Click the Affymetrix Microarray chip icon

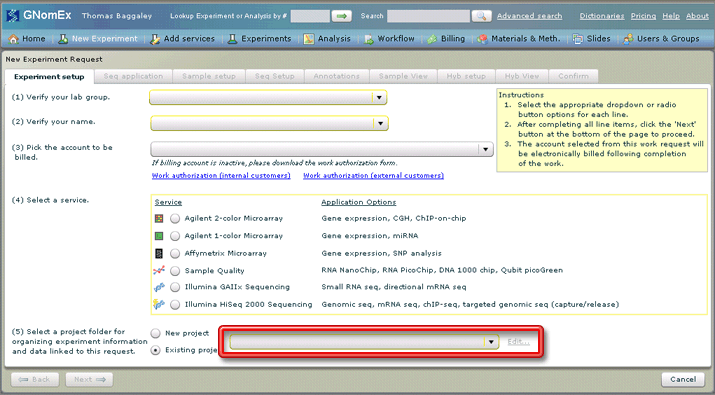tap(159, 253)
